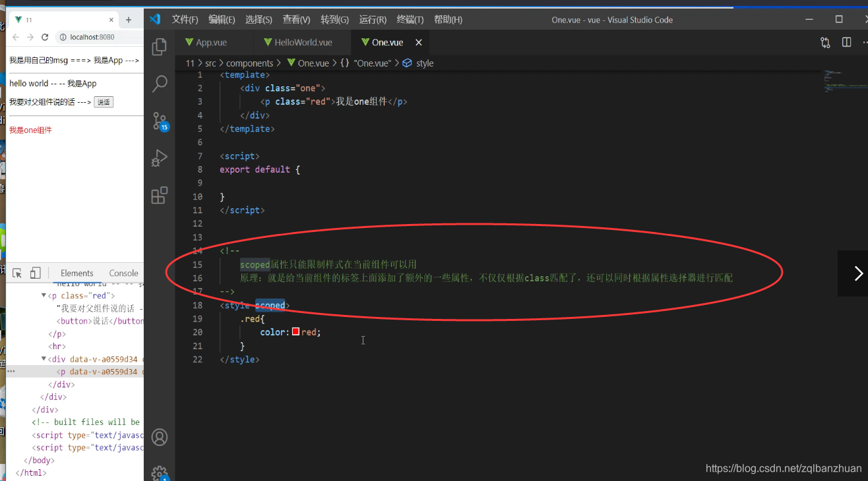Click breadcrumb segment components

[x=249, y=63]
